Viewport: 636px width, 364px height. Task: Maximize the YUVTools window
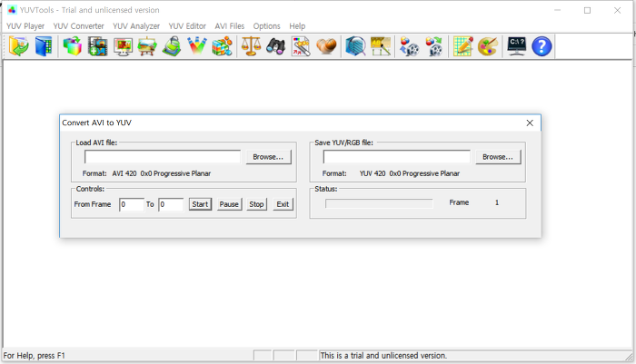click(587, 11)
